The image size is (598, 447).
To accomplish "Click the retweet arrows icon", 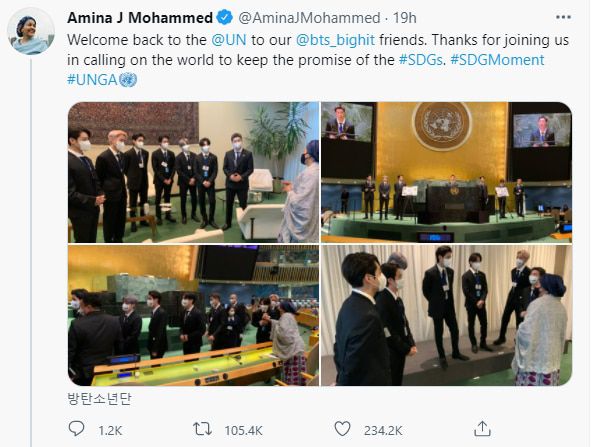I will [202, 429].
